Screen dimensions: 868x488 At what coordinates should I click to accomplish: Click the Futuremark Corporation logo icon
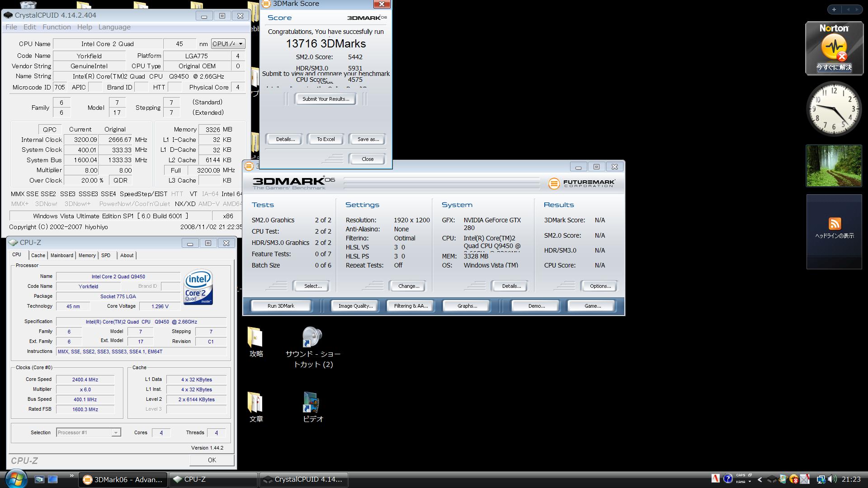coord(554,183)
